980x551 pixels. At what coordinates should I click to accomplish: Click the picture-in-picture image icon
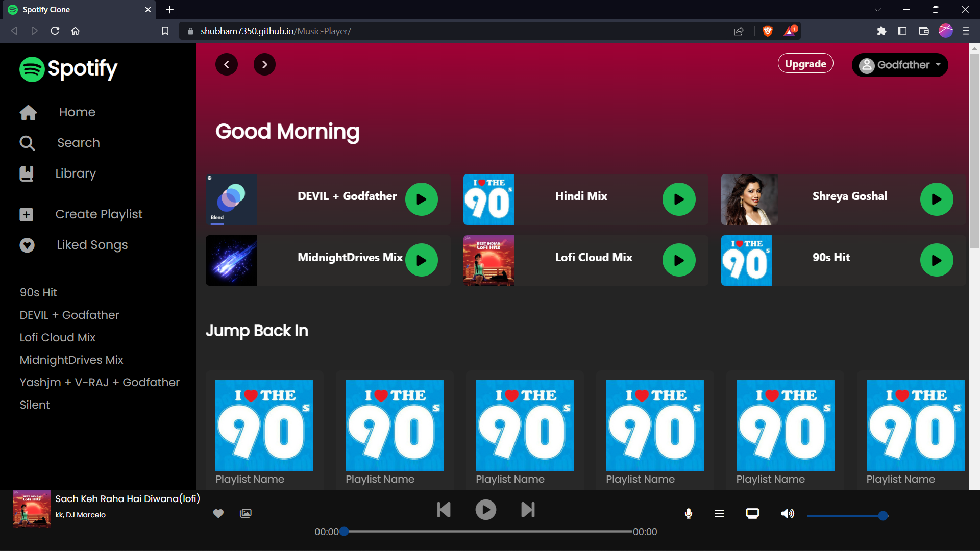[x=246, y=513]
